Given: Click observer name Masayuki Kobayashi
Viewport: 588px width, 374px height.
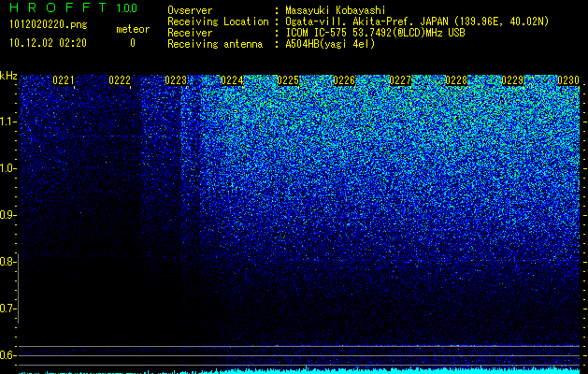Looking at the screenshot, I should (x=336, y=10).
